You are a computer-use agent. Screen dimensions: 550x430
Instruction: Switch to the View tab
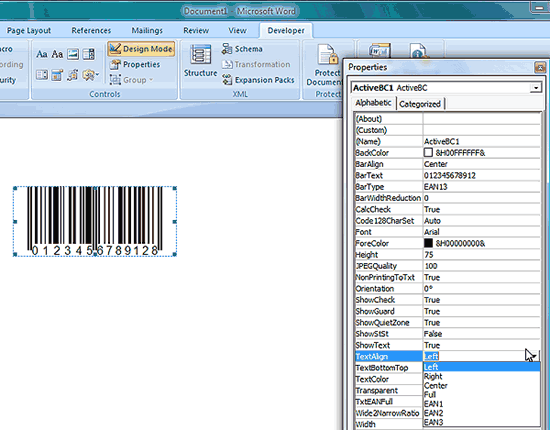pyautogui.click(x=237, y=31)
